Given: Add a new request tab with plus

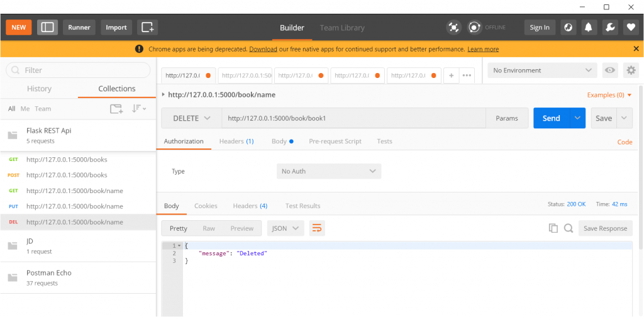Looking at the screenshot, I should point(451,75).
